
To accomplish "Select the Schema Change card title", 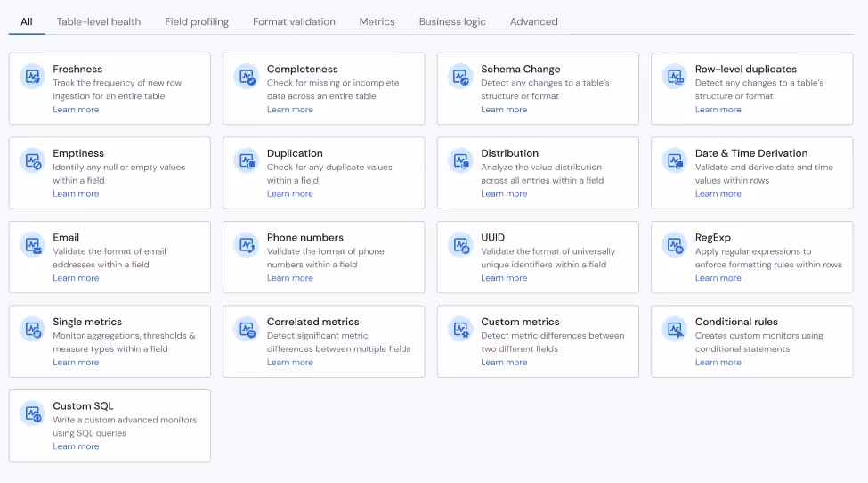I will (x=521, y=69).
